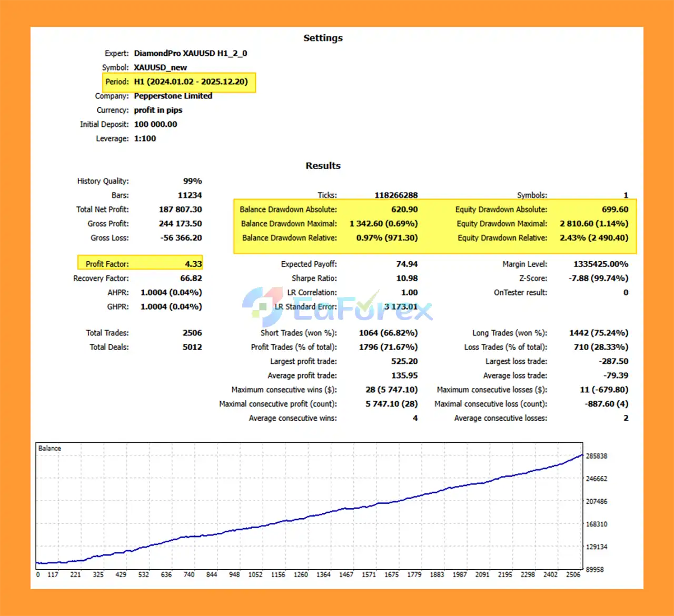Click the EaForex watermark text
Viewport: 674px width, 616px height.
(362, 310)
